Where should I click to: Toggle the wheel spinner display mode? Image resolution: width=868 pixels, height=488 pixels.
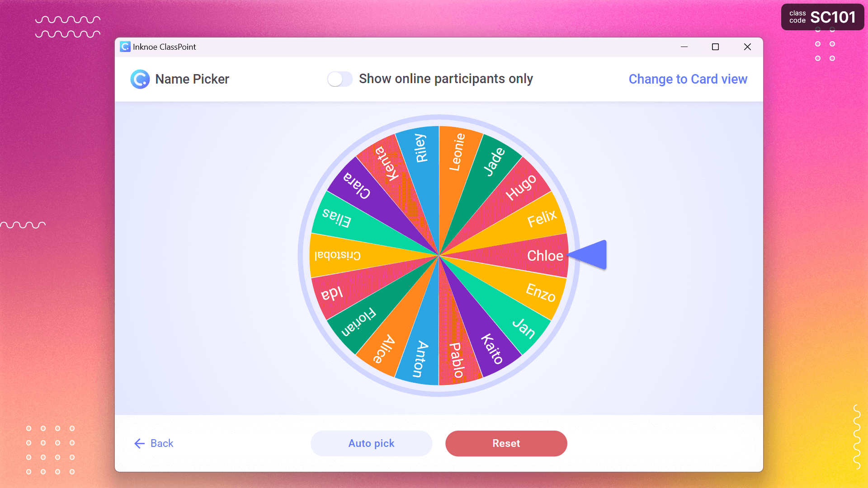pos(687,79)
